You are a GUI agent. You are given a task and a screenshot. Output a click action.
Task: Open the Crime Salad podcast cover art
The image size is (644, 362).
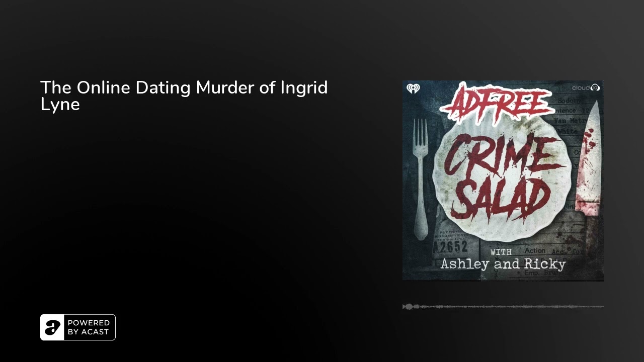click(503, 180)
